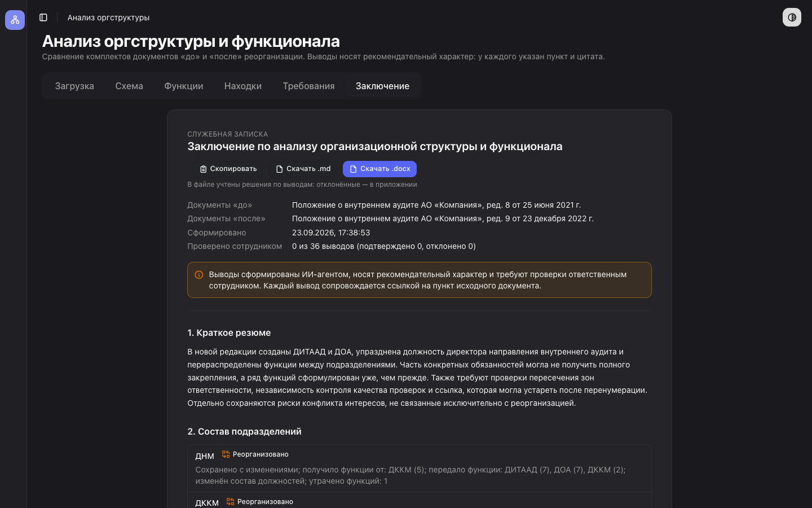Switch to the Схема tab
Viewport: 812px width, 508px height.
[x=129, y=86]
